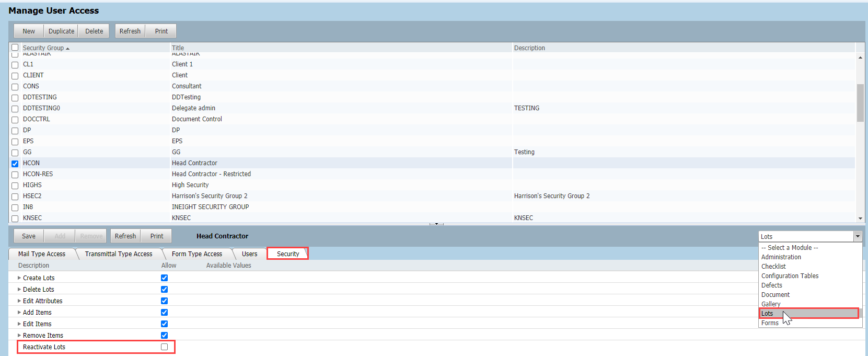868x356 pixels.
Task: Switch to the Security tab
Action: 288,254
